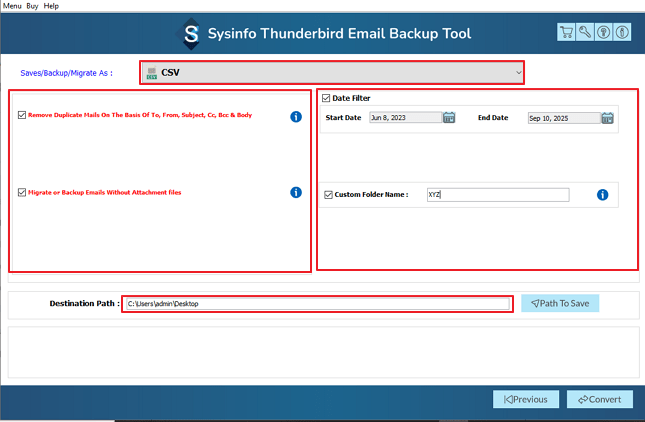This screenshot has height=422, width=645.
Task: Click the Destination Path label
Action: (85, 304)
